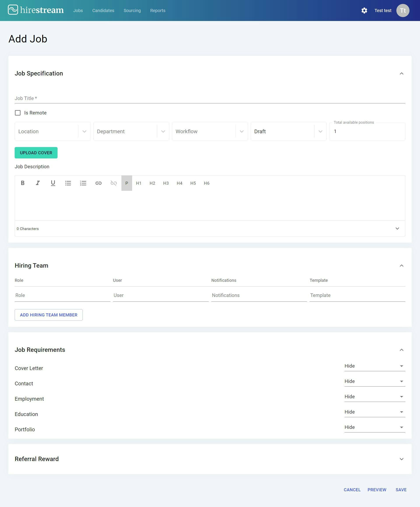Click the underline formatting icon
The width and height of the screenshot is (420, 507).
[53, 183]
